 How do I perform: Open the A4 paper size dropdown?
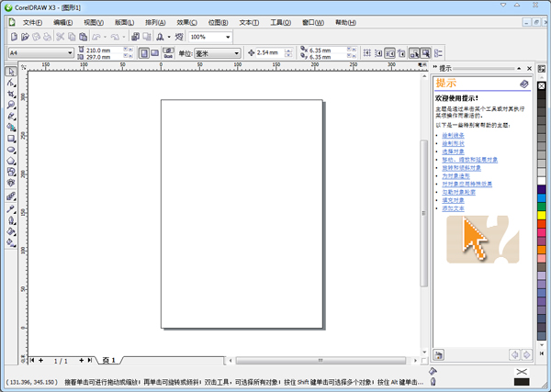[70, 53]
